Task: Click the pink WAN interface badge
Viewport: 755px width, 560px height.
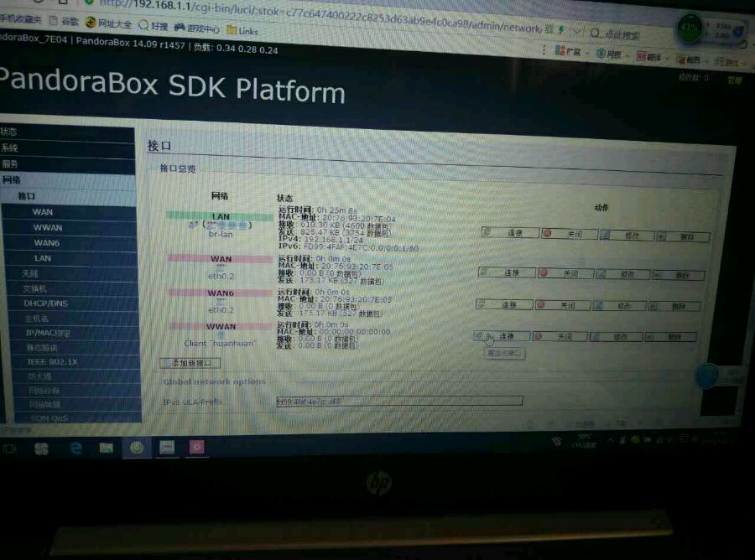Action: (x=221, y=259)
